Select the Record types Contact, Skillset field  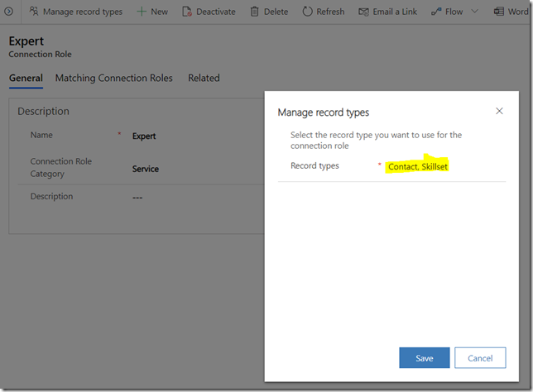click(418, 167)
